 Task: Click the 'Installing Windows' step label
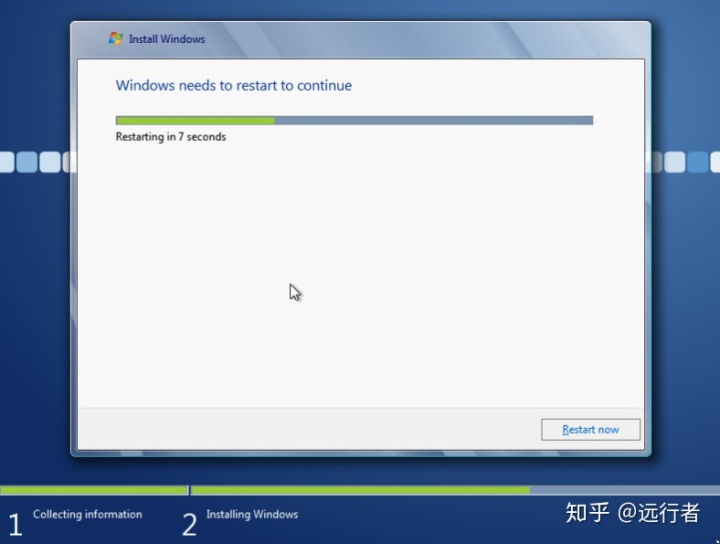pos(252,515)
